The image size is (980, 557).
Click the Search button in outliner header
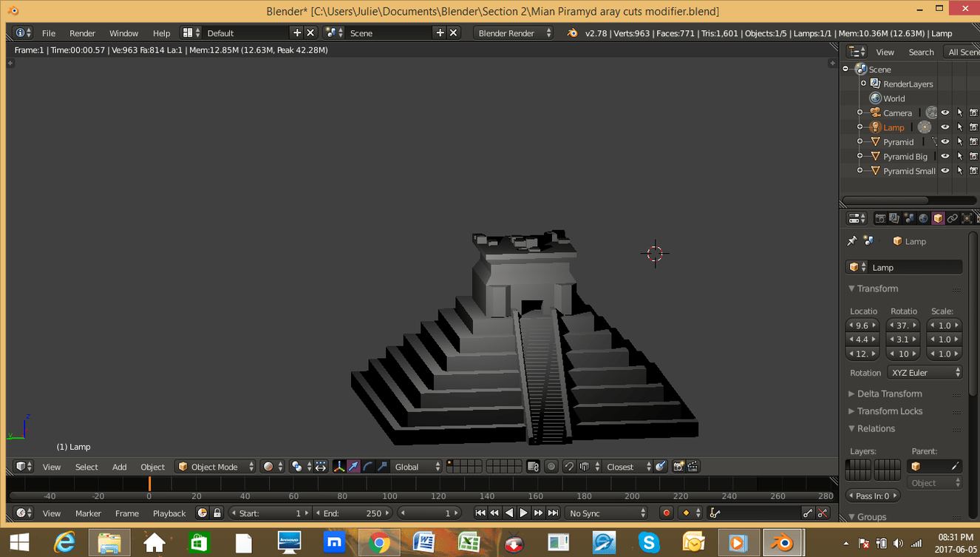pyautogui.click(x=921, y=52)
